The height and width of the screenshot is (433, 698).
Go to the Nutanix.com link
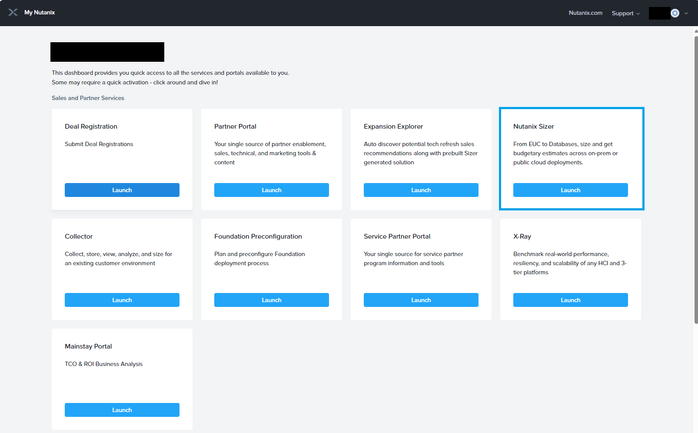(x=585, y=13)
